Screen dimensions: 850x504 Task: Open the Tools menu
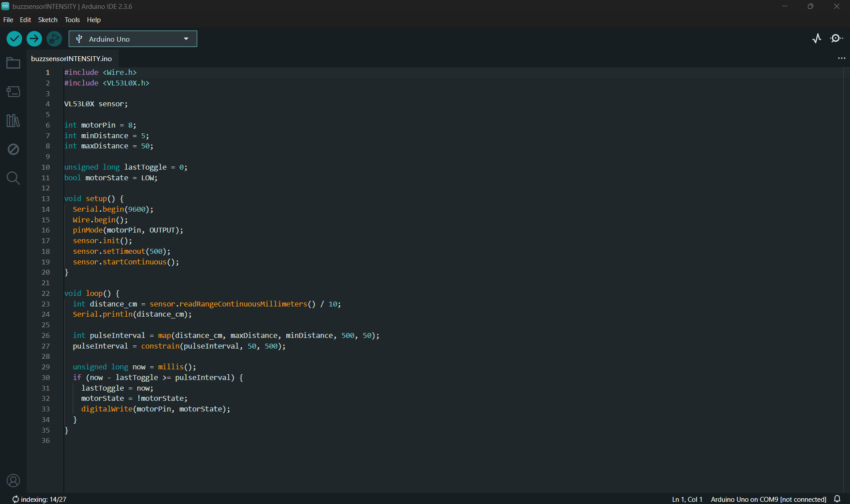point(72,20)
